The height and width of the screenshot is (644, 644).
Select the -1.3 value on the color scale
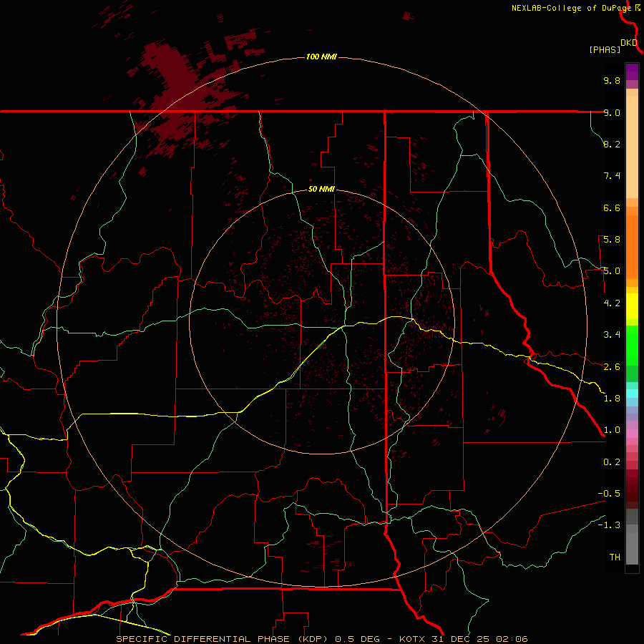coord(609,525)
